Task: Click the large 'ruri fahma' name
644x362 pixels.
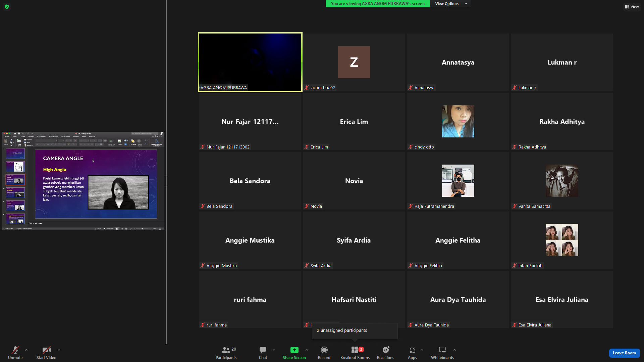Action: pos(250,300)
